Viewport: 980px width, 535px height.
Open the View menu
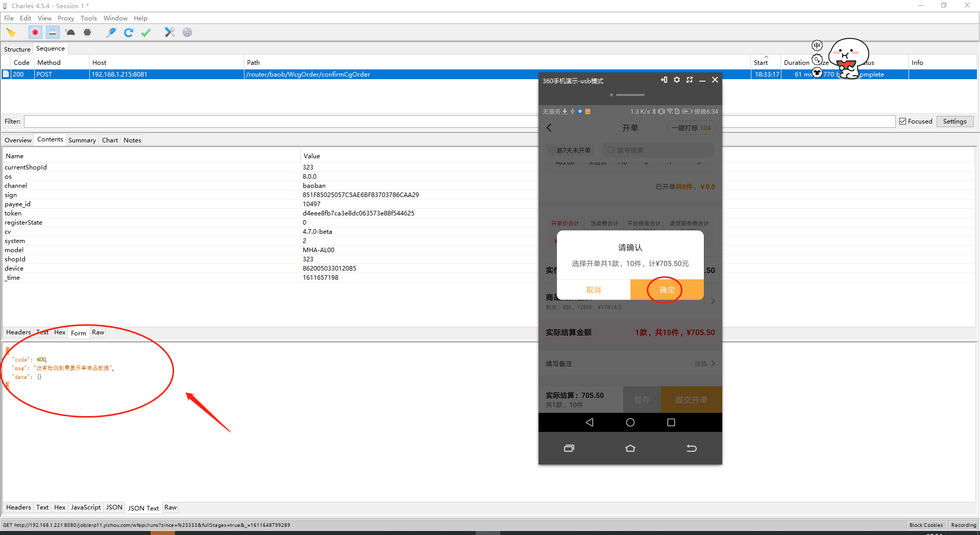[44, 18]
